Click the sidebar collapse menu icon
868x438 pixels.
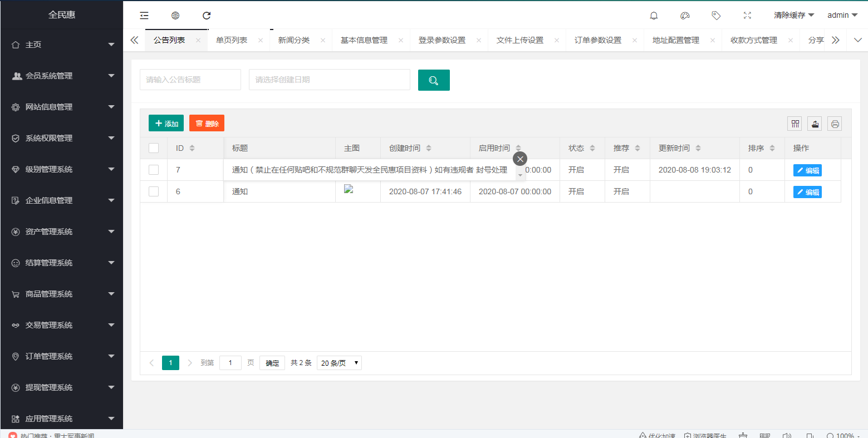pyautogui.click(x=144, y=16)
